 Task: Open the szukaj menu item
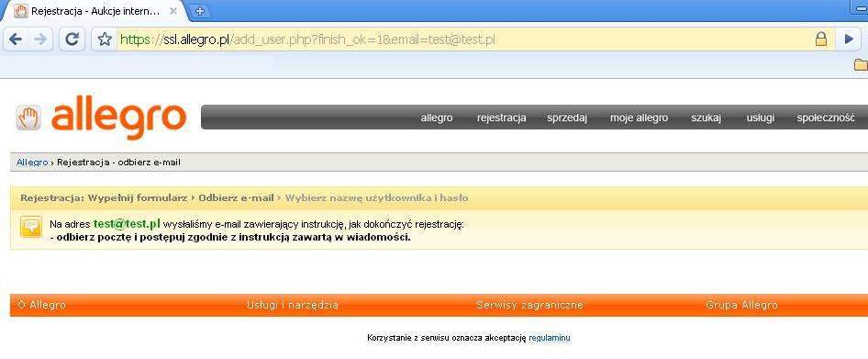coord(706,118)
